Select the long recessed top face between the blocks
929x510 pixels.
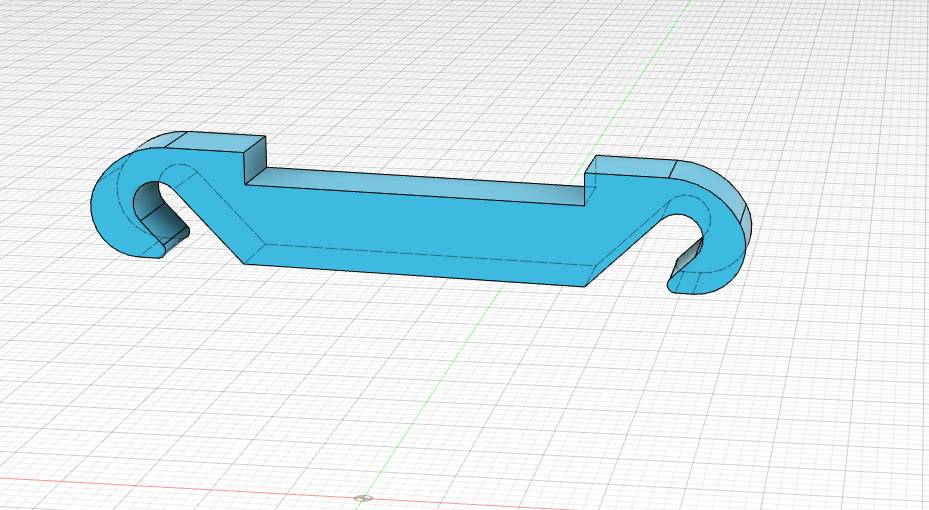421,185
